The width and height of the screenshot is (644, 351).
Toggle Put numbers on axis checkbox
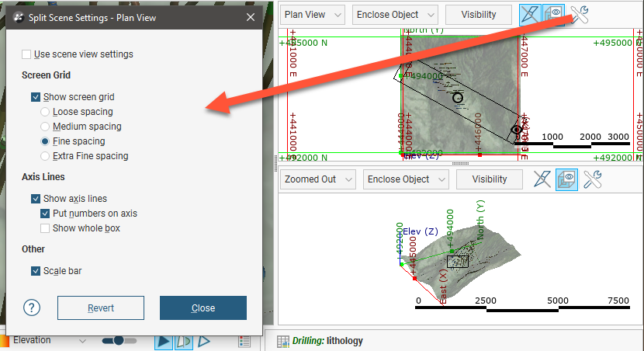[45, 214]
